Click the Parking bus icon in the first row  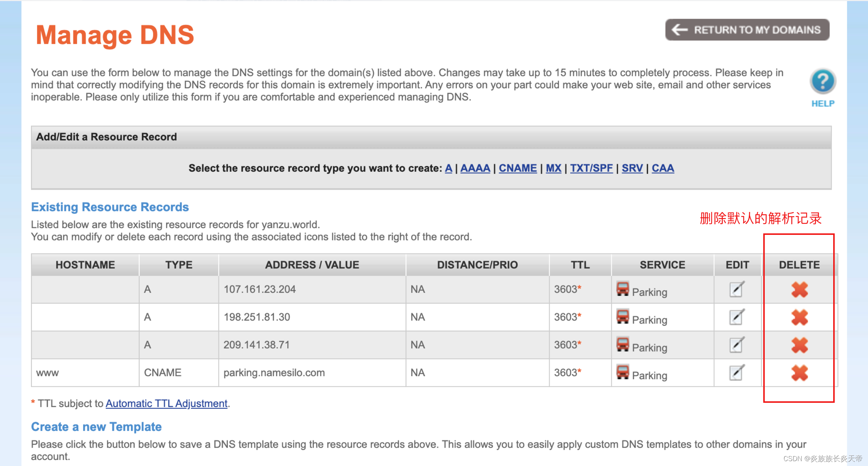(623, 289)
